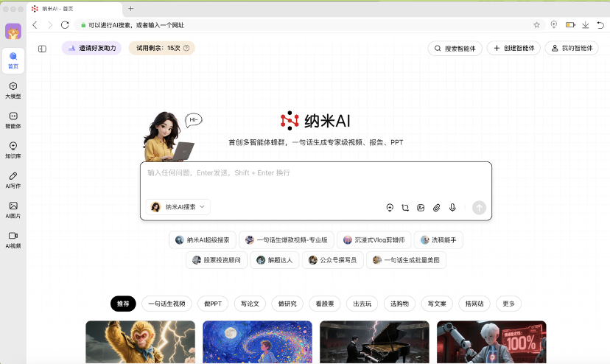Click the 纳米AI logo heading
Screen dimensions: 610x364
coord(315,121)
